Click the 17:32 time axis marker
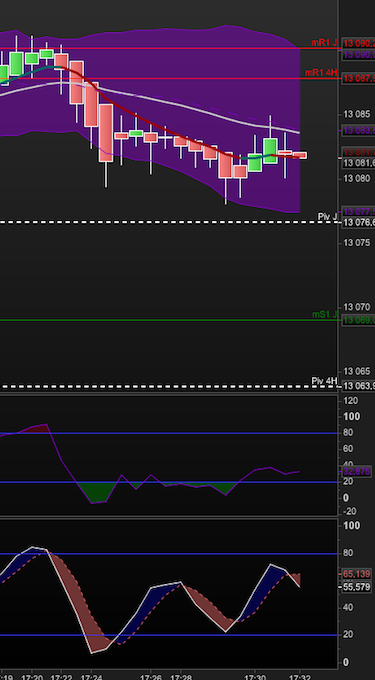 point(300,677)
